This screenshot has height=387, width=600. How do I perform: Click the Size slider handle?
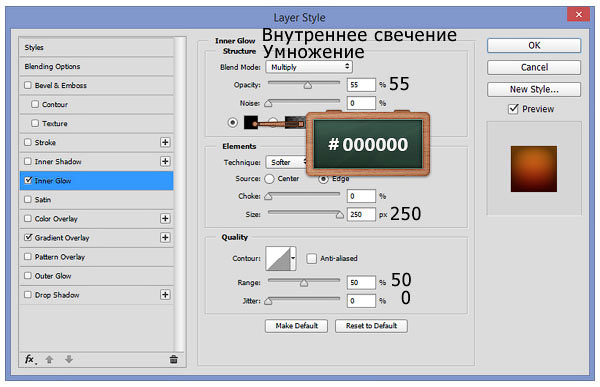(x=339, y=215)
